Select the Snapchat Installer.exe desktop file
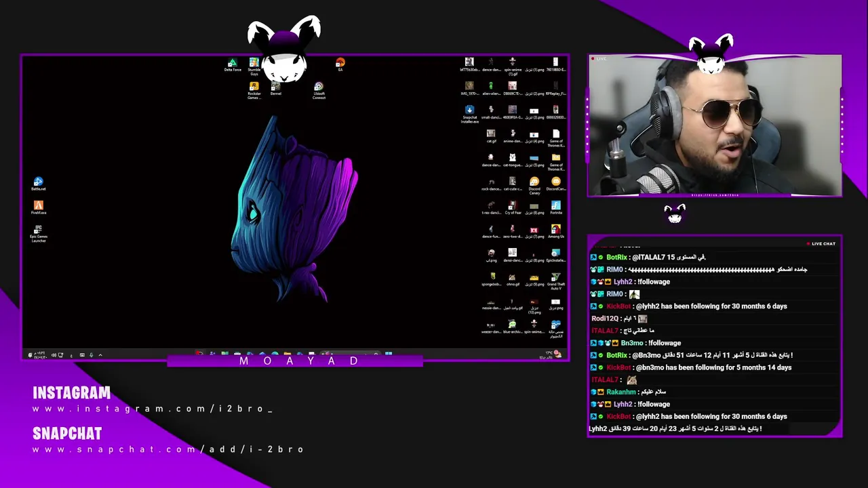This screenshot has height=488, width=868. pyautogui.click(x=469, y=114)
